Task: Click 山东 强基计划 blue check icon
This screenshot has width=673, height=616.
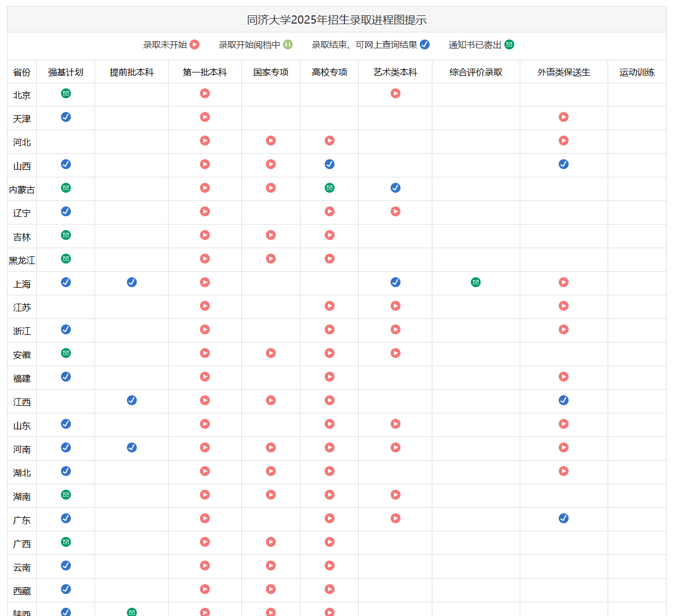Action: pyautogui.click(x=66, y=424)
